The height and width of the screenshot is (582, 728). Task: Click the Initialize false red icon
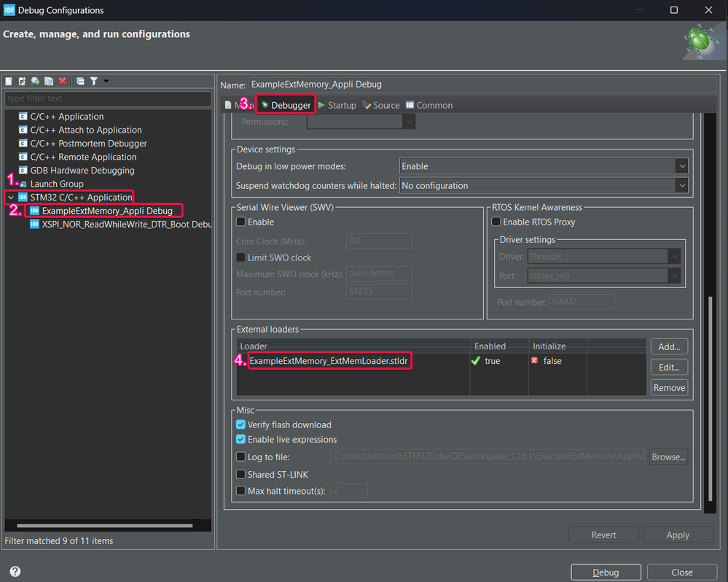(x=534, y=360)
